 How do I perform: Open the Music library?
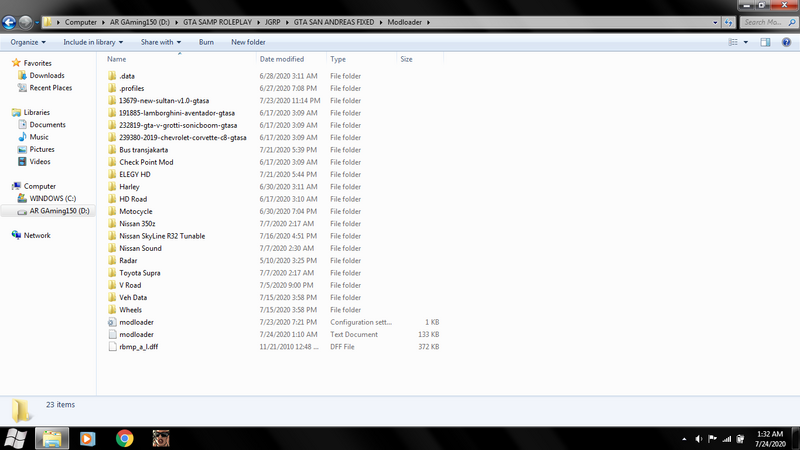39,137
